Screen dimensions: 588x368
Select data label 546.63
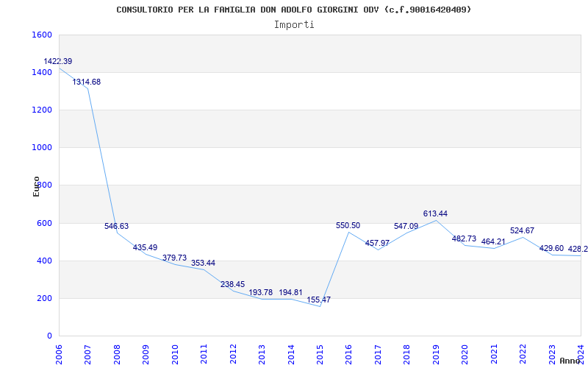tap(117, 226)
